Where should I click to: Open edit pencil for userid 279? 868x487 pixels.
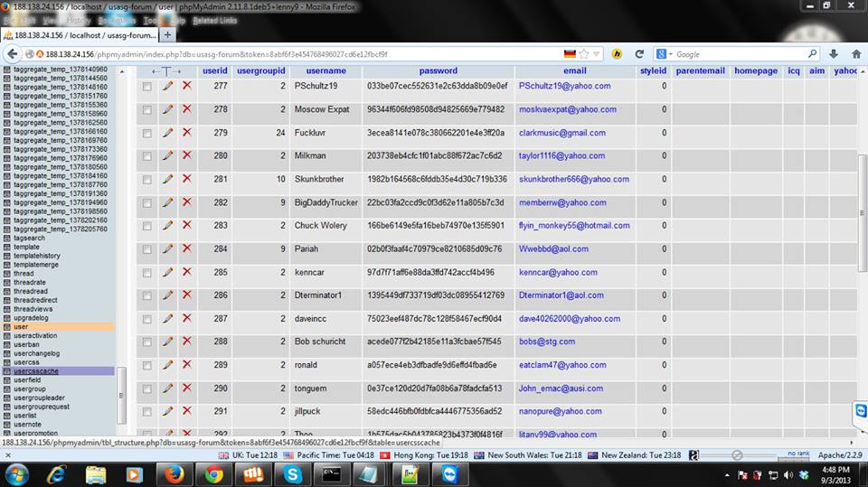(x=167, y=133)
